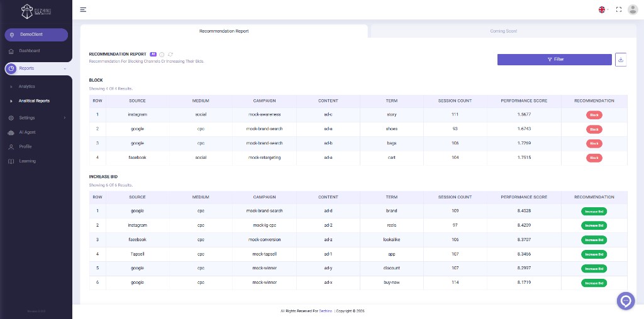The width and height of the screenshot is (644, 319).
Task: Click the Tapsell source cell
Action: [x=137, y=254]
